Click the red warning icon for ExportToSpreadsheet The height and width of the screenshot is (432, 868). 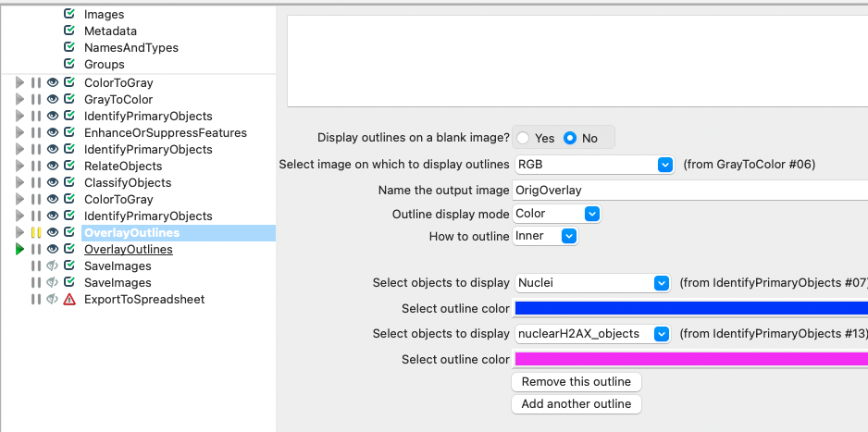pyautogui.click(x=69, y=300)
